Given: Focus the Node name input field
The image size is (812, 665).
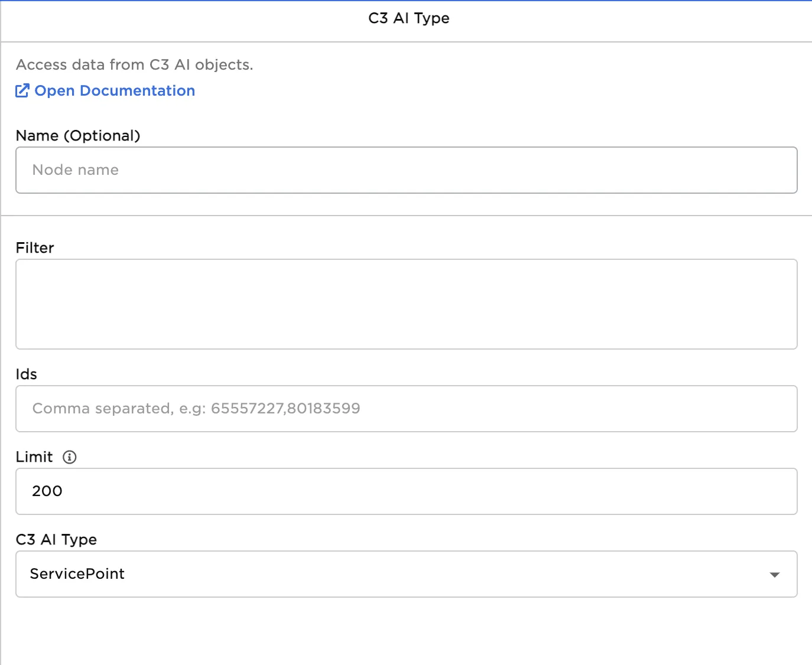Looking at the screenshot, I should 406,170.
